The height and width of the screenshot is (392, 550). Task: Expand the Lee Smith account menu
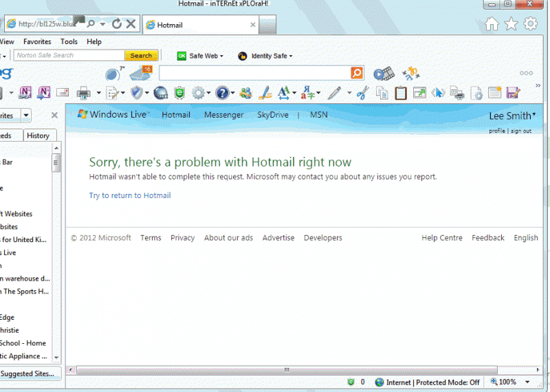pyautogui.click(x=512, y=116)
